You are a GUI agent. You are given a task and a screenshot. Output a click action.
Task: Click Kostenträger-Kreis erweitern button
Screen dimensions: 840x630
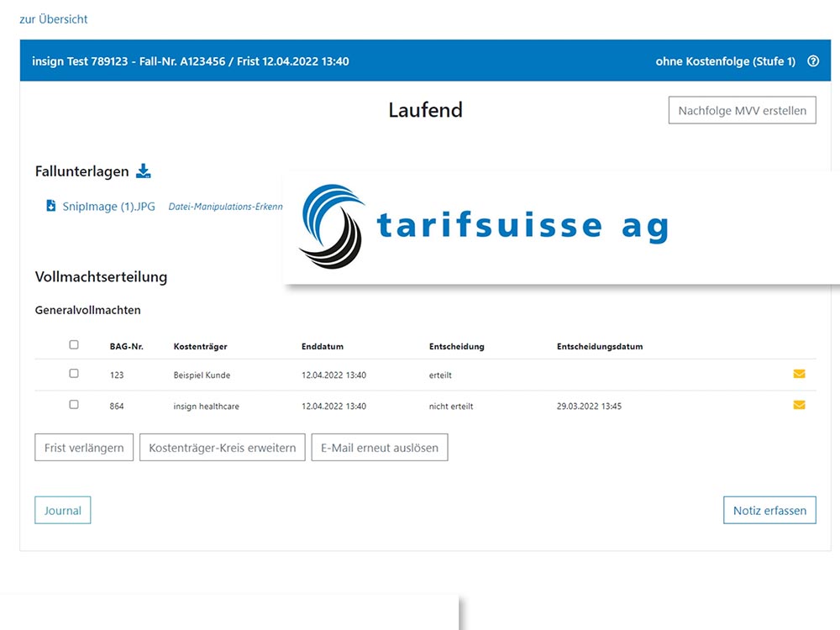pyautogui.click(x=223, y=448)
